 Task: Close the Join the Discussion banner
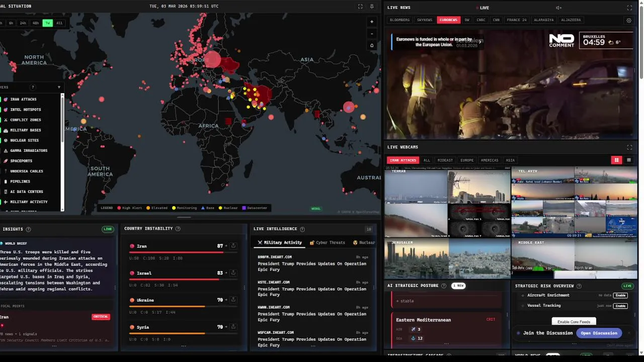[628, 333]
